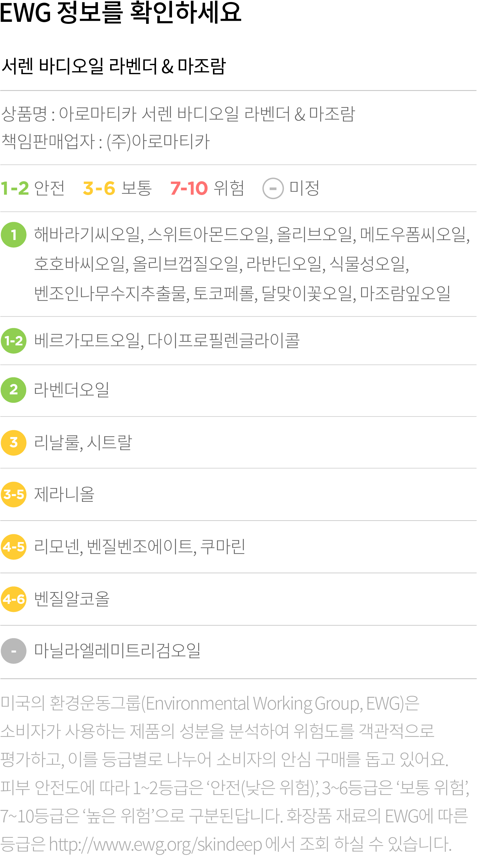Click the gray undetermined grade badge
The height and width of the screenshot is (868, 477).
pyautogui.click(x=13, y=651)
